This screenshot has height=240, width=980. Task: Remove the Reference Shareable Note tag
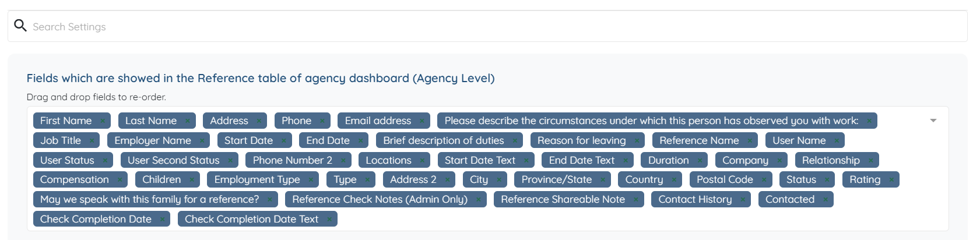[635, 200]
